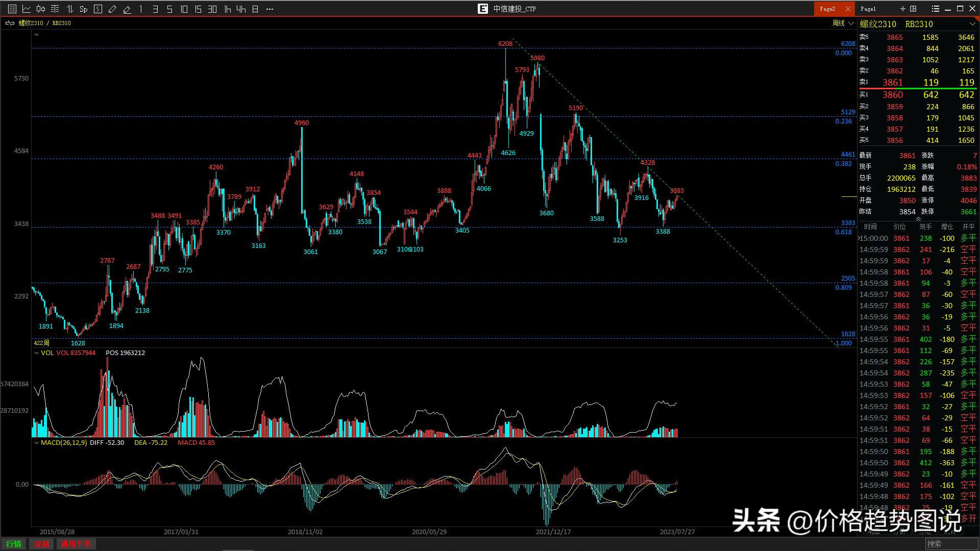
Task: Switch chart to 4h period
Action: pyautogui.click(x=241, y=9)
